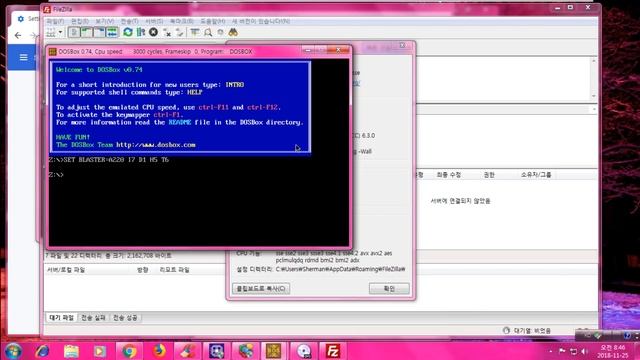Open the 편집(E) menu in FileZilla
The height and width of the screenshot is (360, 640).
tap(80, 21)
